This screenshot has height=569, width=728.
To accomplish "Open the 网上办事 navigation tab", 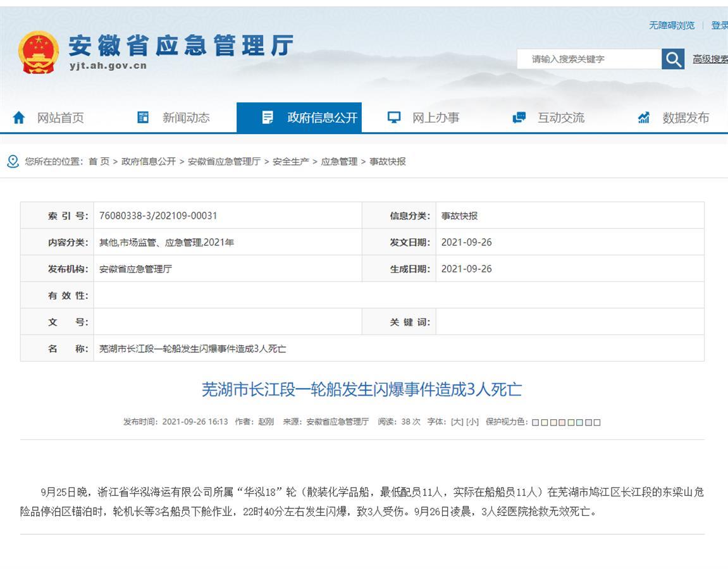I will pos(436,118).
